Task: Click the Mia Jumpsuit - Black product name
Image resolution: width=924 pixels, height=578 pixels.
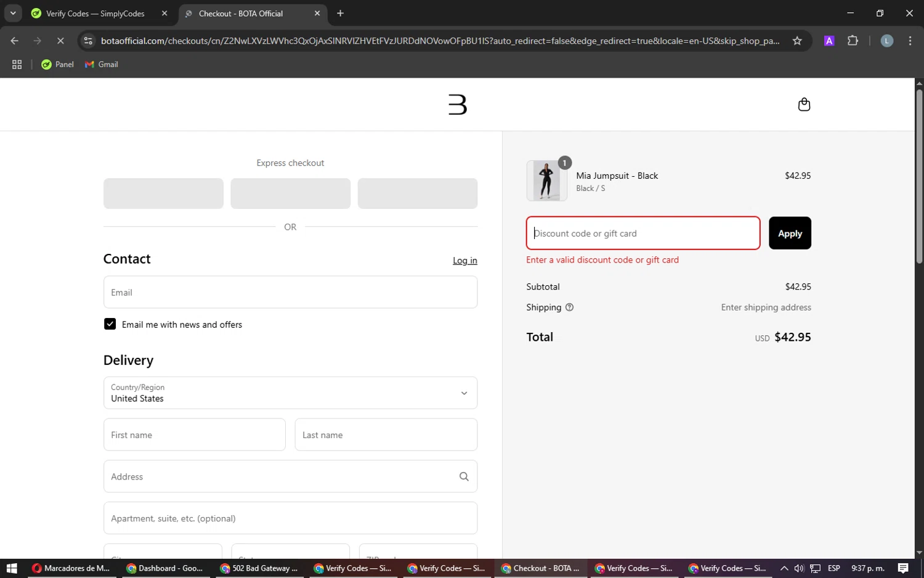Action: [617, 176]
